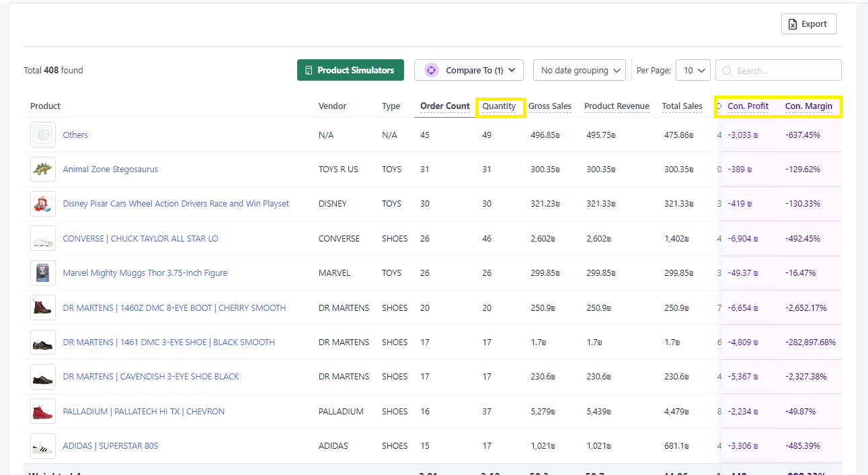Sort by Quantity column header
The image size is (868, 475).
pos(499,106)
